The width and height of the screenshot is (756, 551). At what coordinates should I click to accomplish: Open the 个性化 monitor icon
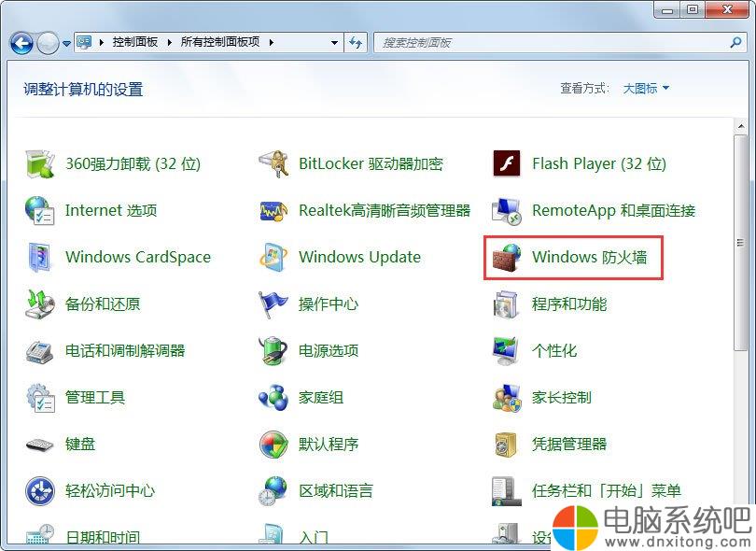coord(507,351)
